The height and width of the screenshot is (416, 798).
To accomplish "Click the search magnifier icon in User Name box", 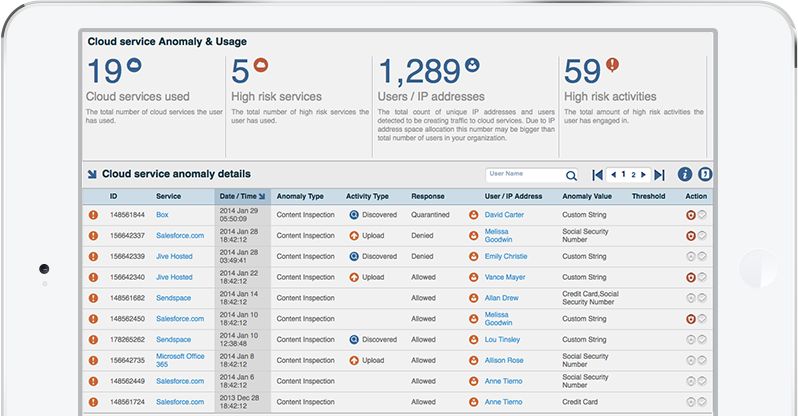I will [x=571, y=176].
